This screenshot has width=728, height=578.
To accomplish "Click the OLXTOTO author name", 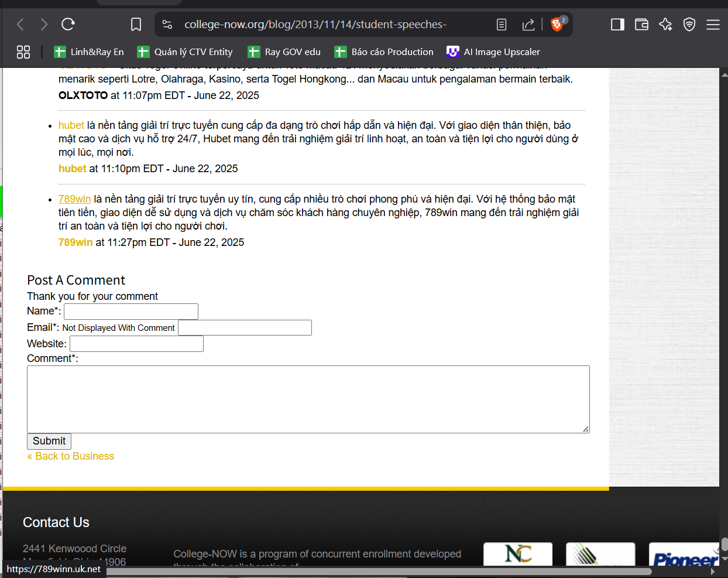I will pyautogui.click(x=83, y=95).
